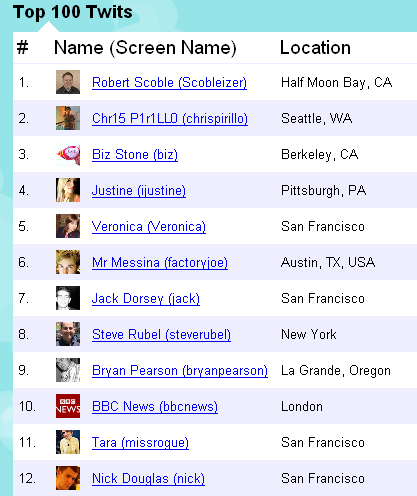
Task: Open Chr15 P1r1LL0 (chrispirillo) link
Action: (x=170, y=119)
